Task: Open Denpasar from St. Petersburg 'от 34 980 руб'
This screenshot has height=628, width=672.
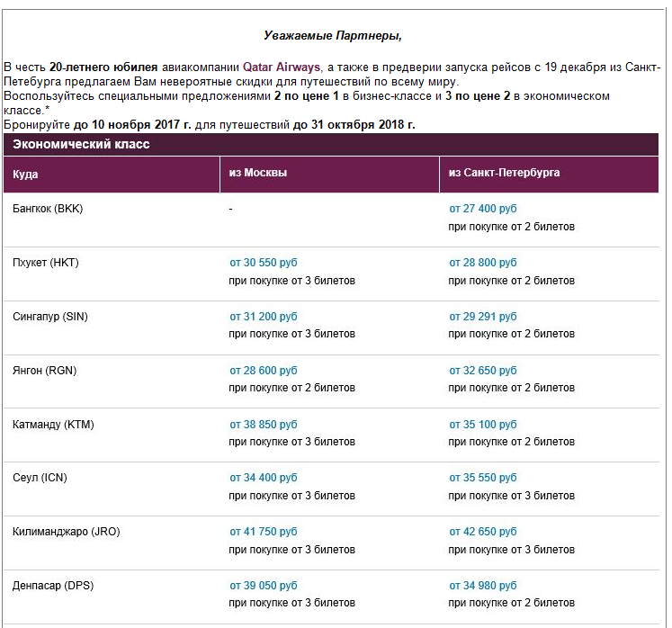Action: point(482,586)
